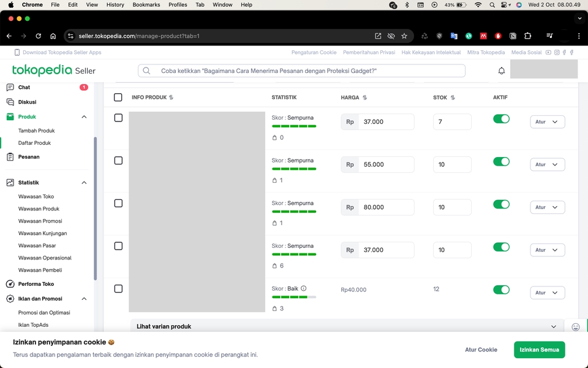Click the Statistik chart icon

(x=10, y=183)
